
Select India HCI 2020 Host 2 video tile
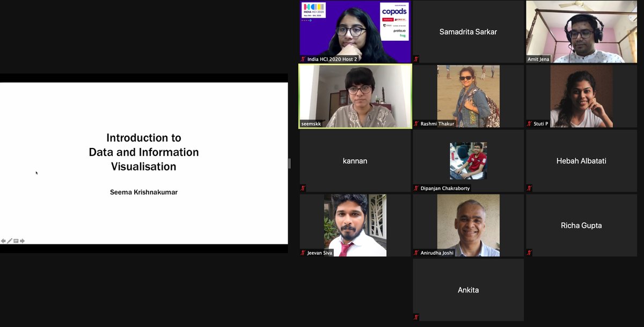(x=355, y=32)
